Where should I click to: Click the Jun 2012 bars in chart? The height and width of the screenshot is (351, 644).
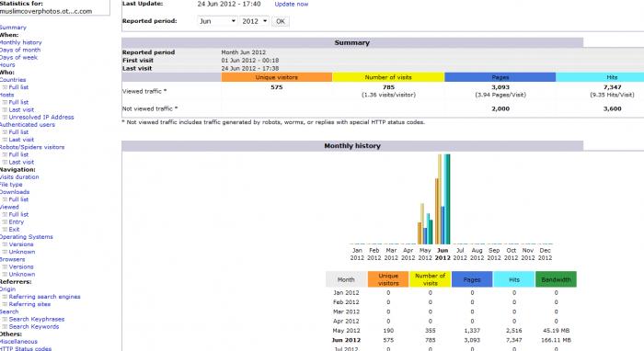pos(443,199)
